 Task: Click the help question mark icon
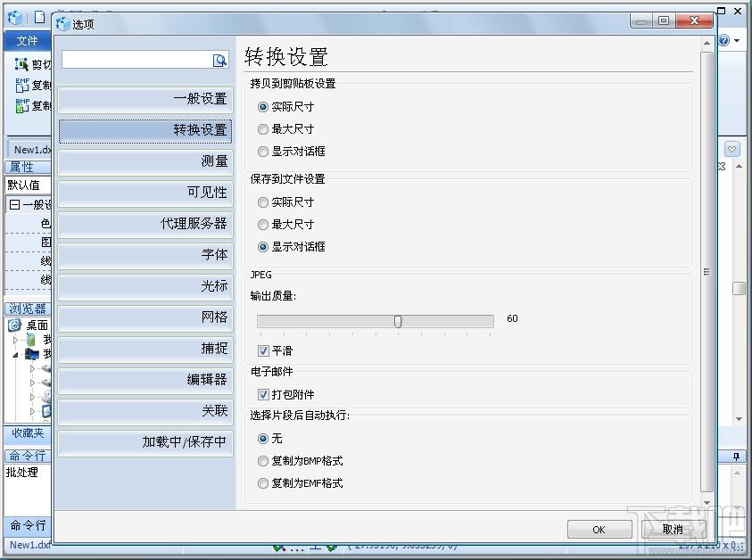point(723,40)
